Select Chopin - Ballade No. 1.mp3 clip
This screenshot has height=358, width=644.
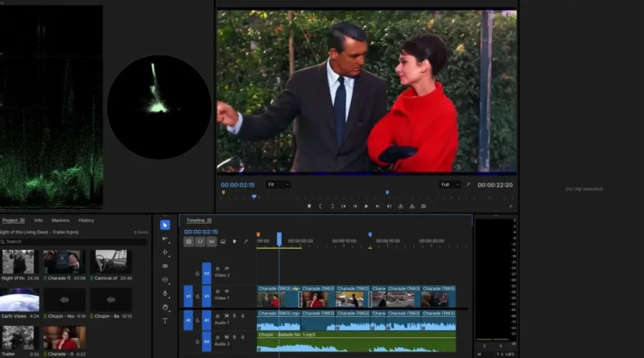coord(357,342)
